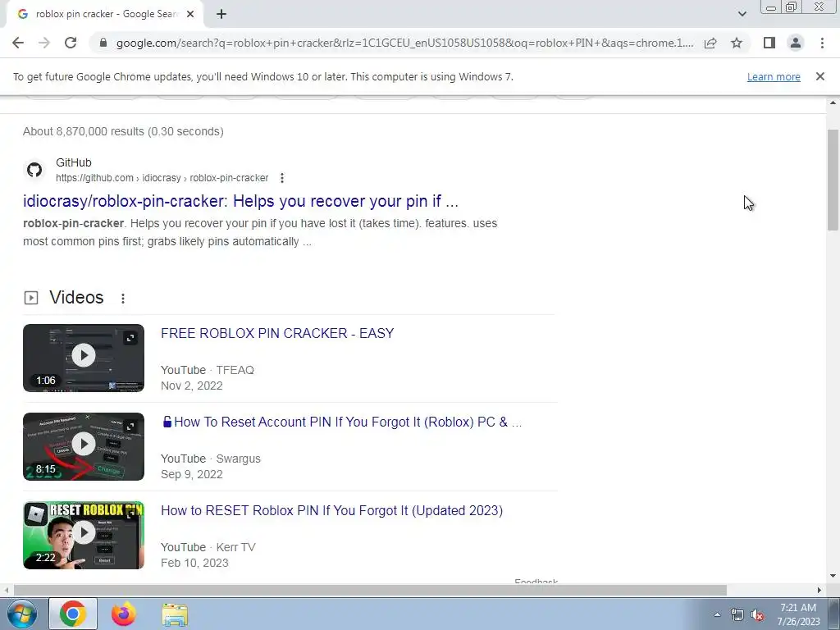Screen dimensions: 840x630
Task: Go forward using the forward arrow
Action: point(44,43)
